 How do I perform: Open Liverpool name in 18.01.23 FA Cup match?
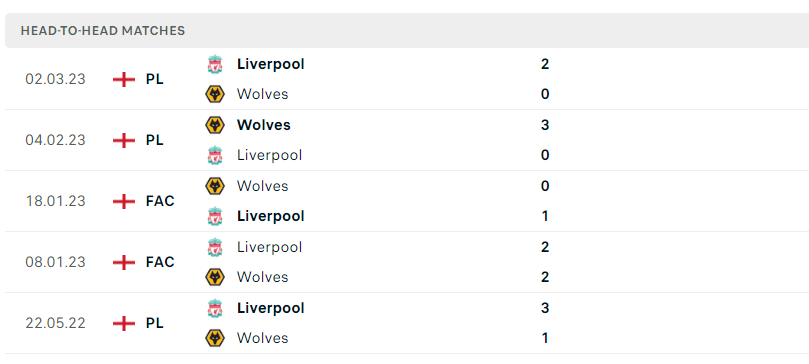coord(270,216)
